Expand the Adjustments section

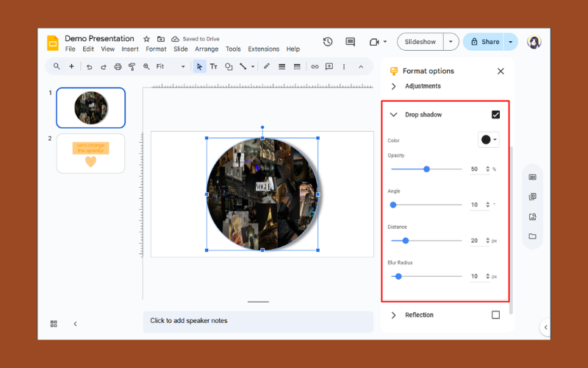pos(393,86)
